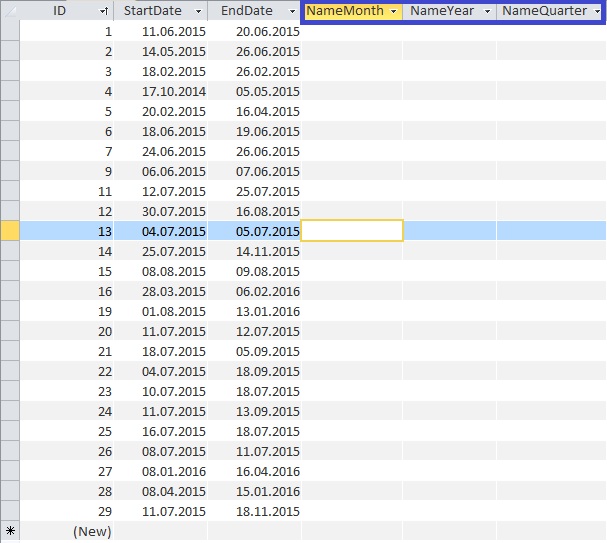Open the NameQuarter column dropdown arrow
The image size is (607, 543).
[597, 11]
